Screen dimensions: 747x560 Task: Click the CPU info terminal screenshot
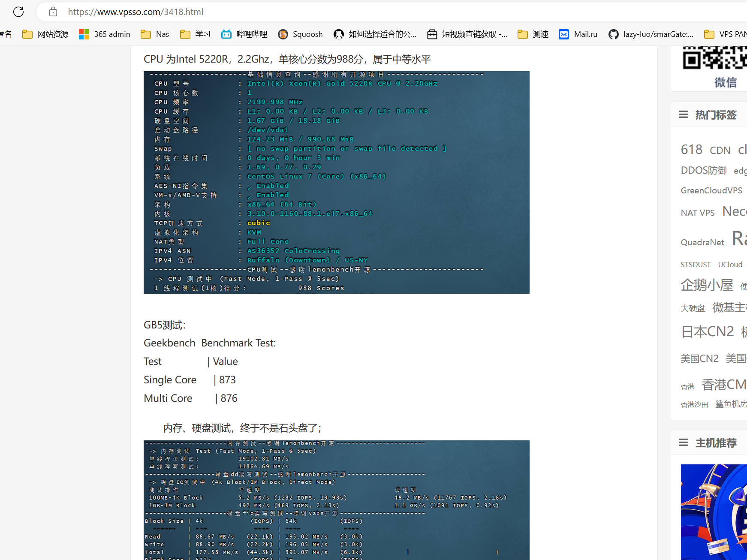336,182
